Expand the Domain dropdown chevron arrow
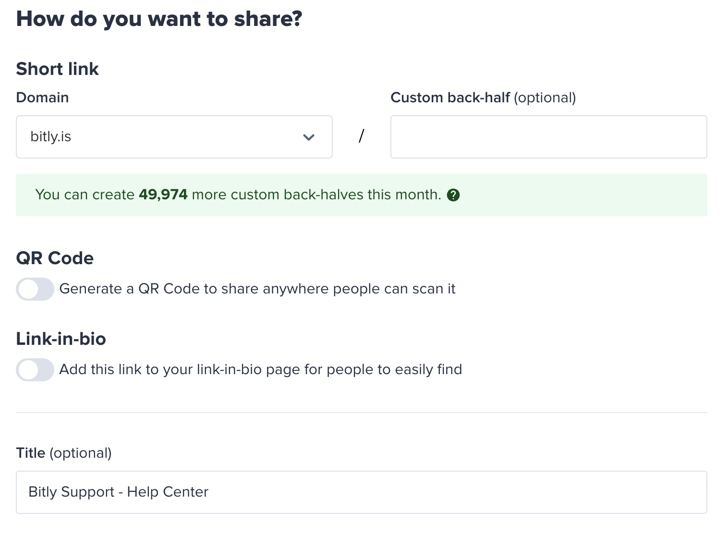The width and height of the screenshot is (728, 560). (x=309, y=137)
